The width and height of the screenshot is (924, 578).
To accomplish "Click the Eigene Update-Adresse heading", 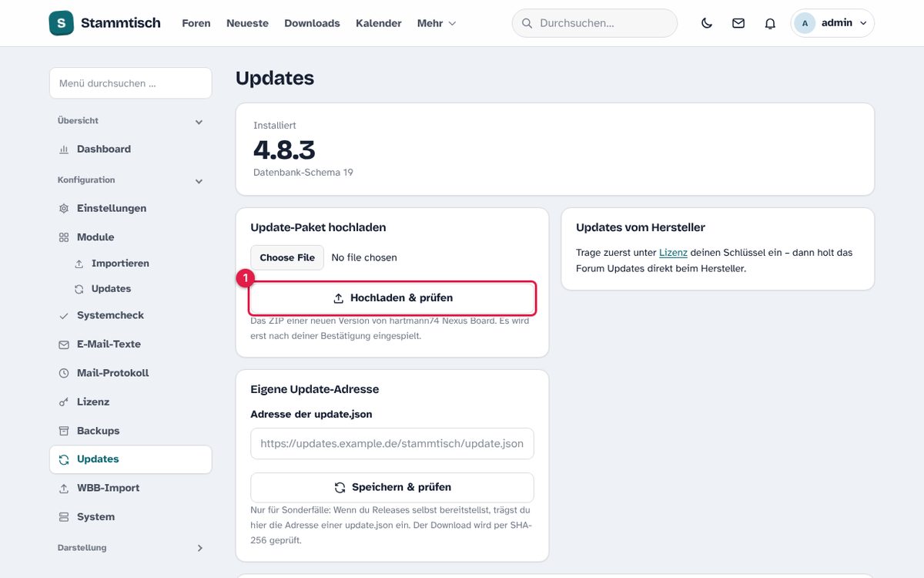I will click(315, 389).
